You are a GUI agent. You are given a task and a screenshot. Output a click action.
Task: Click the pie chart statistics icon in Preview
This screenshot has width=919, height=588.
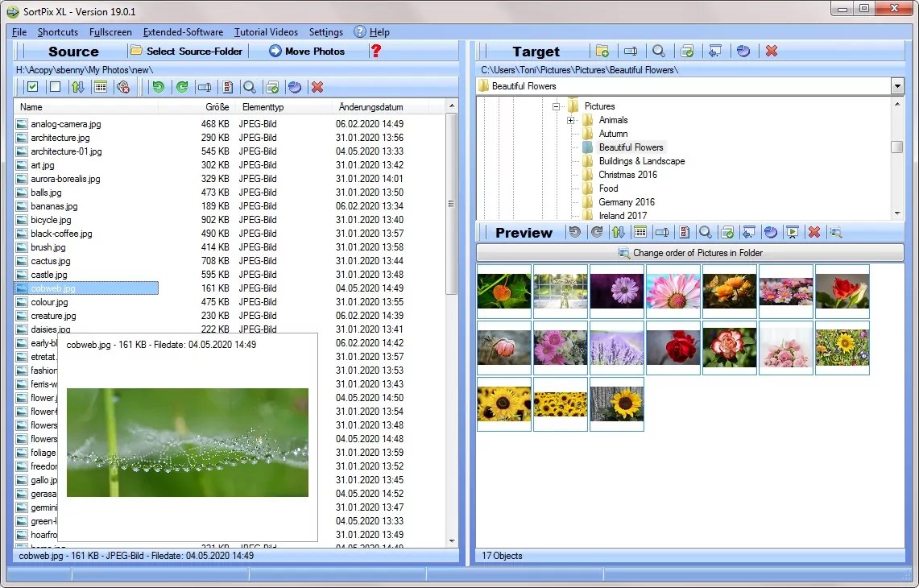(x=770, y=232)
